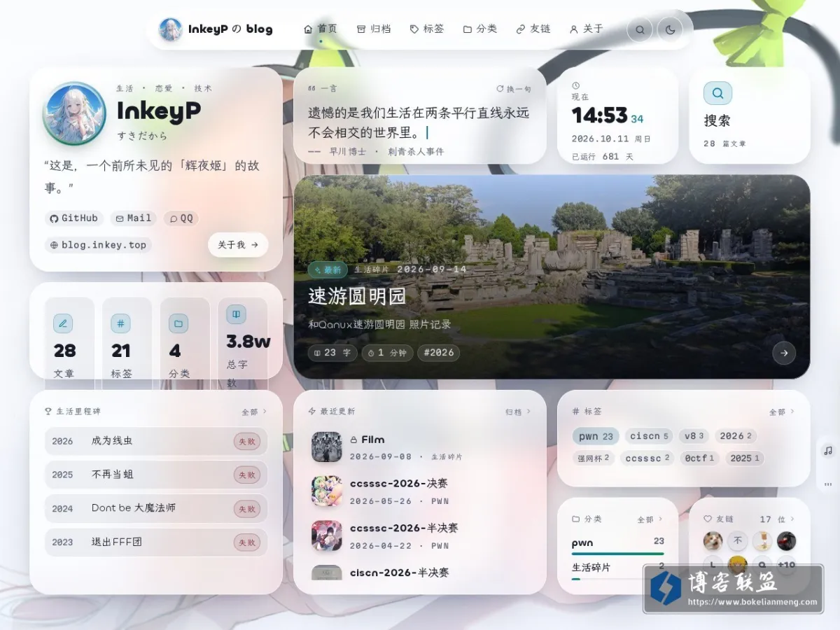Expand 全部 in the 标签 card
The height and width of the screenshot is (630, 840).
pyautogui.click(x=782, y=412)
